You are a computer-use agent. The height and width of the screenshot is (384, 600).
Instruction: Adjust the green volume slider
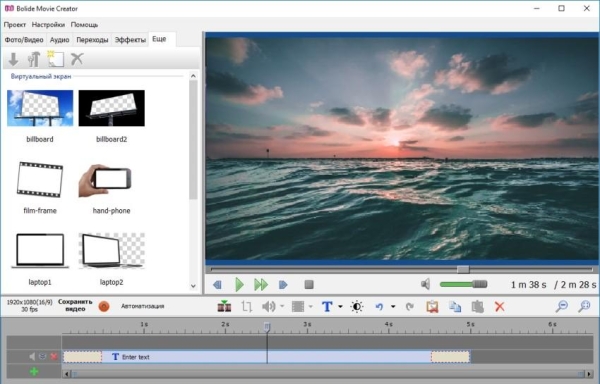point(463,284)
